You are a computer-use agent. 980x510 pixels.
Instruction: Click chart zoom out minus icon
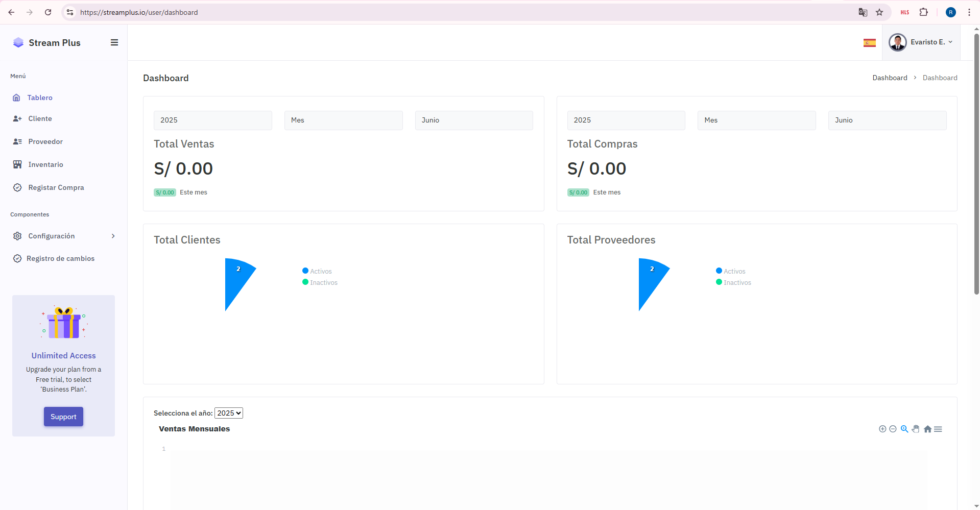pos(893,429)
